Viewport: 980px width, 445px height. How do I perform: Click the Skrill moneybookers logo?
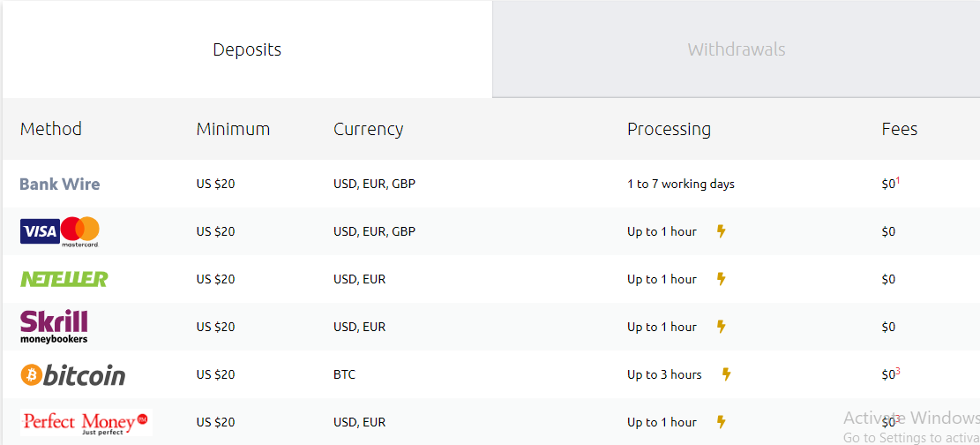tap(54, 327)
